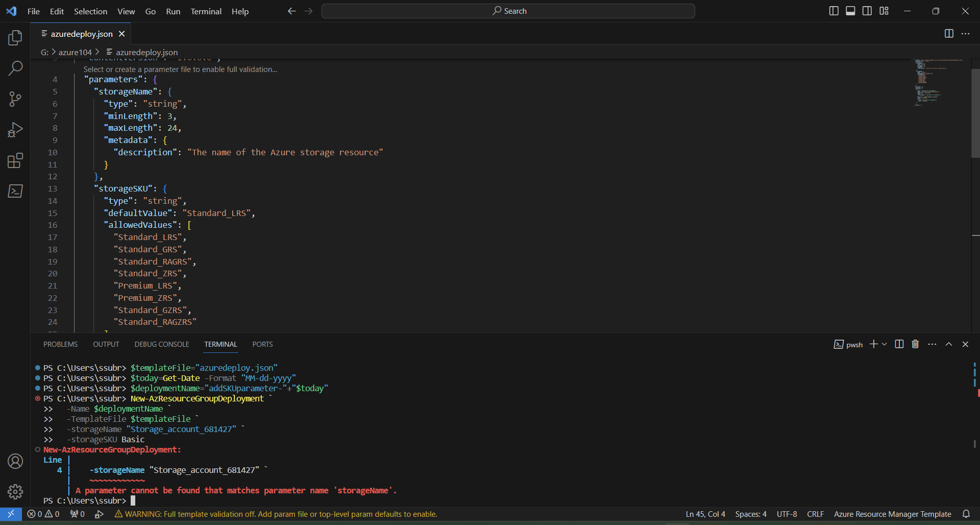Open the Explorer view in activity bar
The height and width of the screenshot is (525, 980).
pyautogui.click(x=15, y=37)
